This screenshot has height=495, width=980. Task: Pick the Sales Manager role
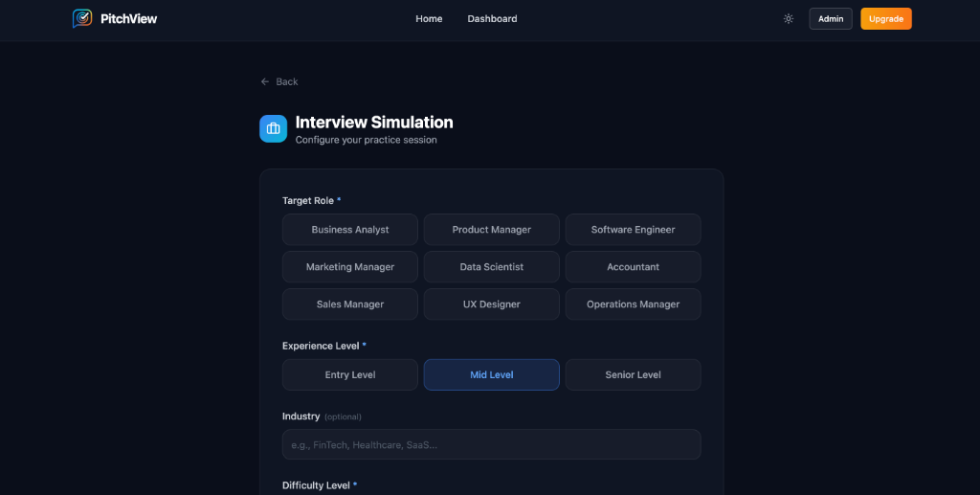point(350,304)
